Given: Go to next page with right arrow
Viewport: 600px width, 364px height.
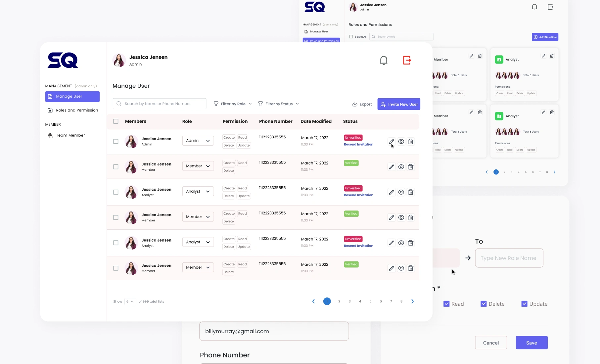Looking at the screenshot, I should [x=412, y=301].
